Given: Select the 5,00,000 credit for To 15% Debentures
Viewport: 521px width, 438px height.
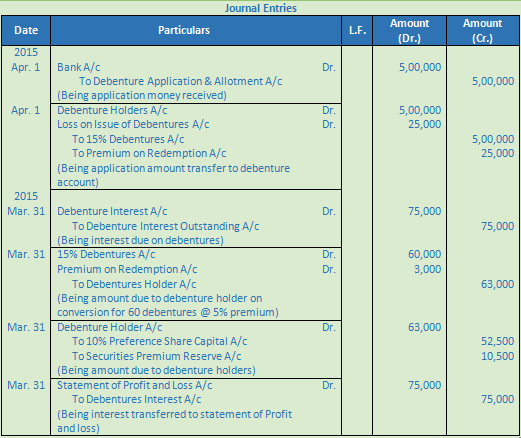Looking at the screenshot, I should tap(493, 139).
